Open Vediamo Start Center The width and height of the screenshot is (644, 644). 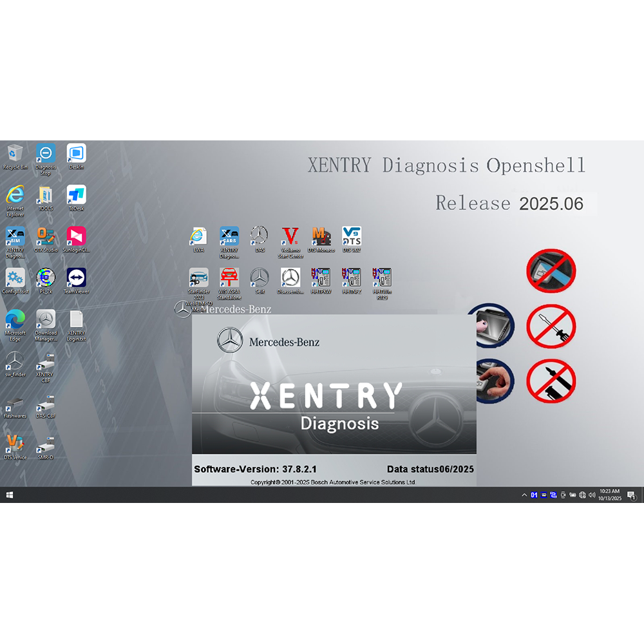(x=290, y=236)
